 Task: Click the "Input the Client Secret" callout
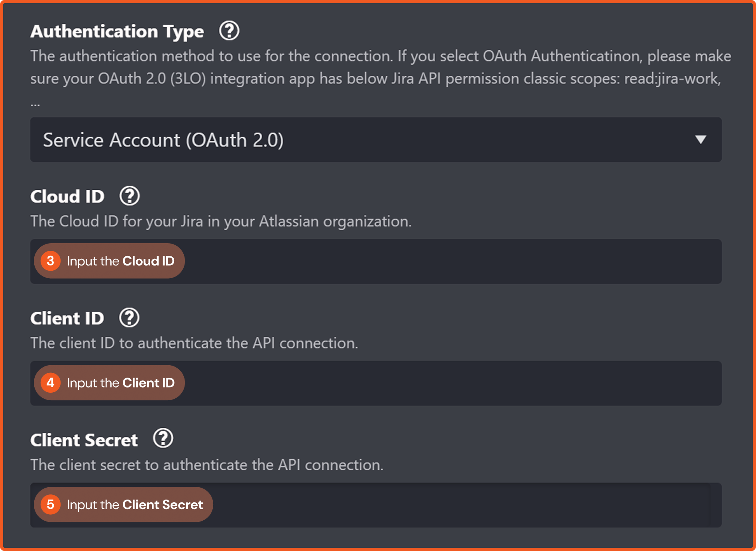coord(135,505)
